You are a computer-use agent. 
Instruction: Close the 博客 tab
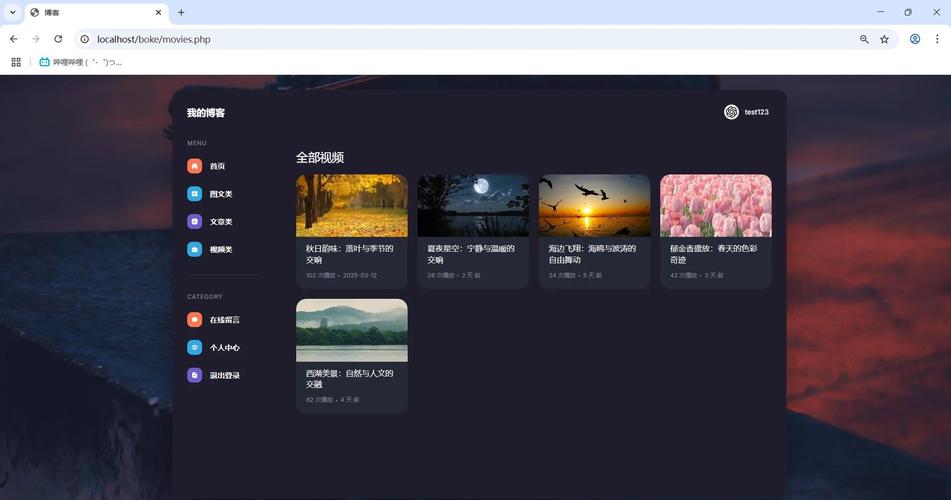(x=158, y=12)
